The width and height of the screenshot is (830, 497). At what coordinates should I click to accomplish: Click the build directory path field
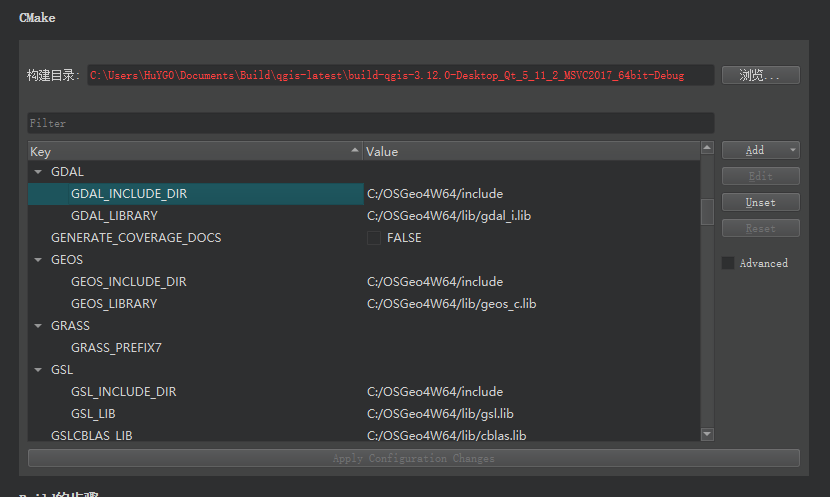pyautogui.click(x=400, y=75)
